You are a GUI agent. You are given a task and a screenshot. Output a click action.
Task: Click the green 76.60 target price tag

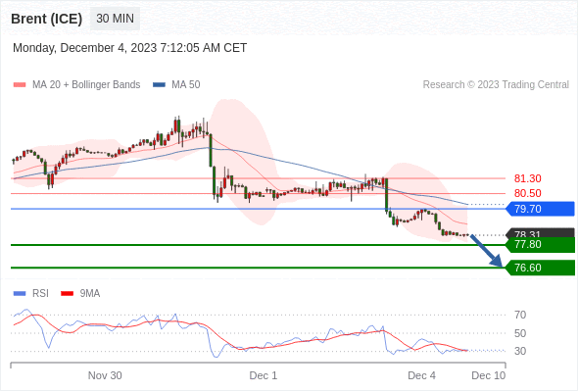click(540, 268)
